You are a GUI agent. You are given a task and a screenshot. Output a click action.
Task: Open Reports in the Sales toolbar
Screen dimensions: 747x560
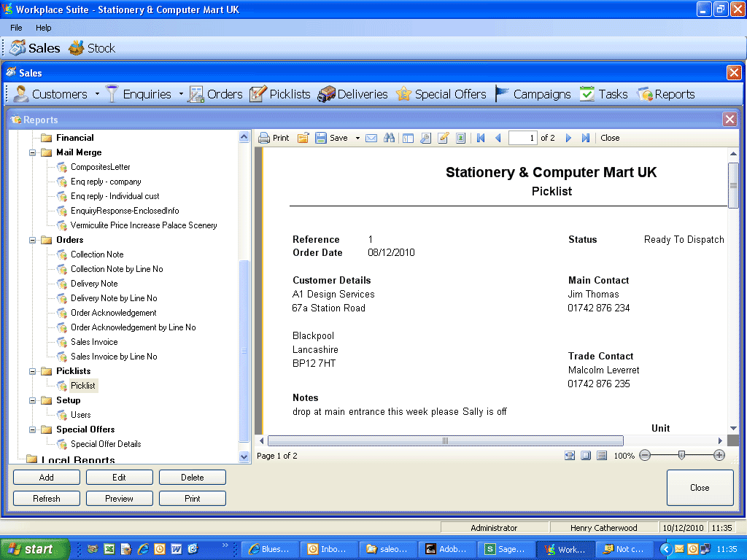point(666,94)
